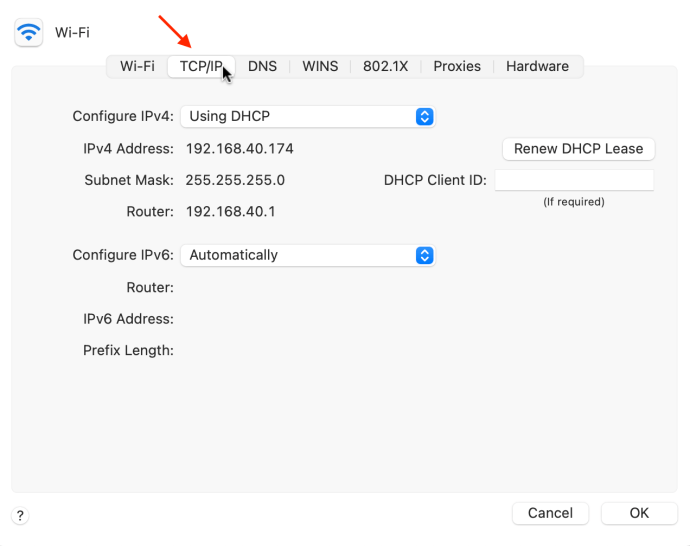Open the Configure IPv4 Using DHCP menu
Viewport: 690px width, 546px height.
click(308, 117)
